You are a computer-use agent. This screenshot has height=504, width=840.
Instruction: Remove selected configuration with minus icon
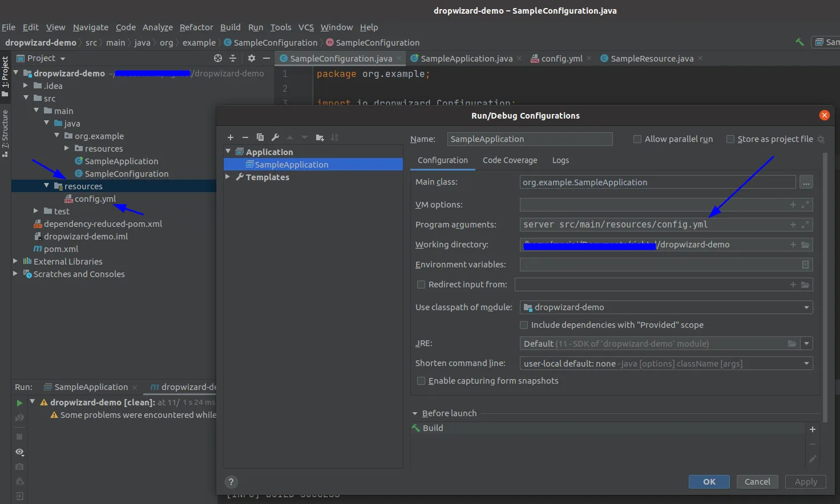pos(245,137)
